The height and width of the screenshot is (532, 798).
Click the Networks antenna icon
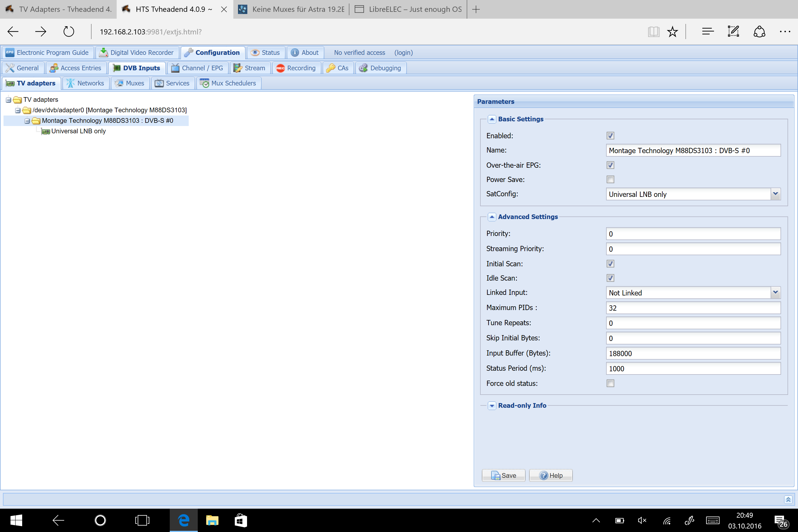click(x=70, y=83)
